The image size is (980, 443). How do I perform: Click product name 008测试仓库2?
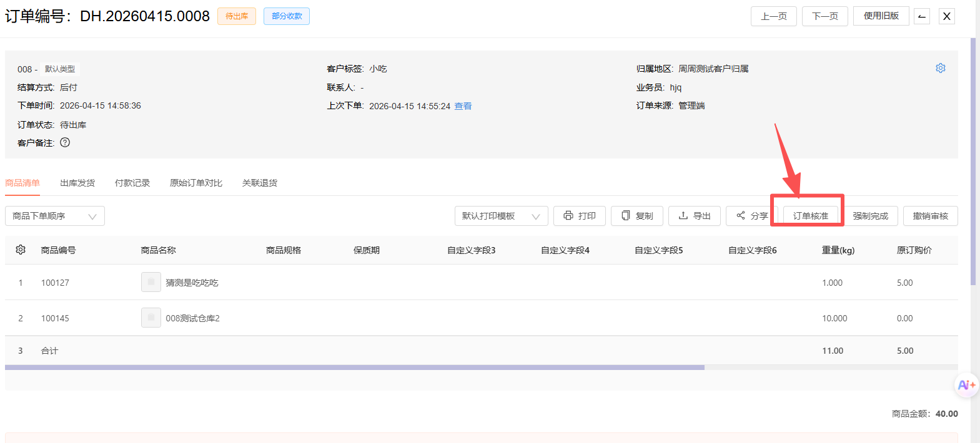[193, 318]
